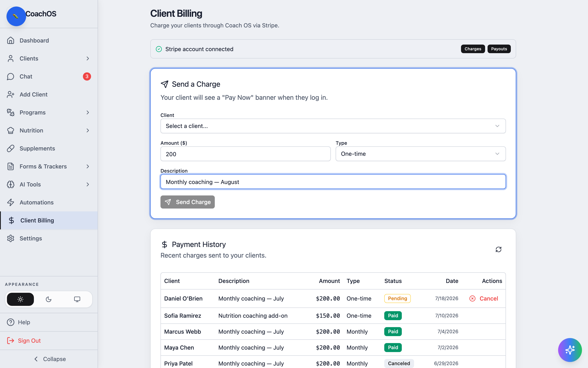Expand the Clients submenu chevron
588x368 pixels.
tap(88, 58)
